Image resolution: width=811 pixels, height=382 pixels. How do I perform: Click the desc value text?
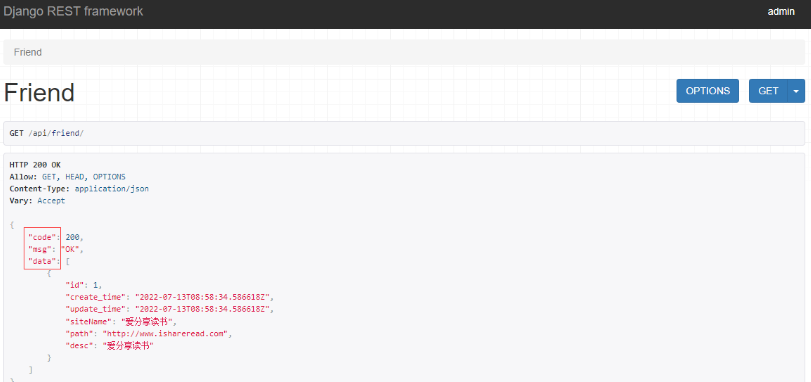click(129, 346)
